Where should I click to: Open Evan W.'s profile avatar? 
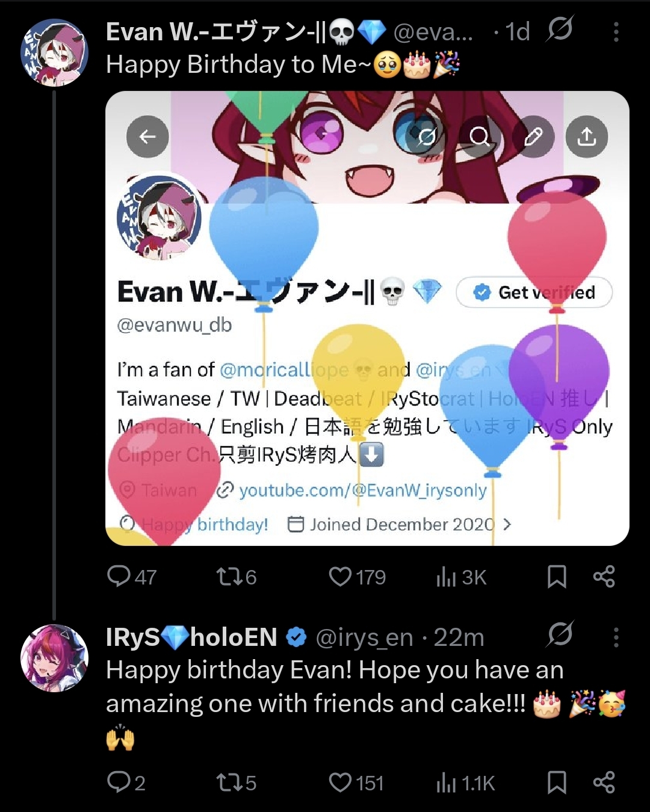(x=55, y=52)
